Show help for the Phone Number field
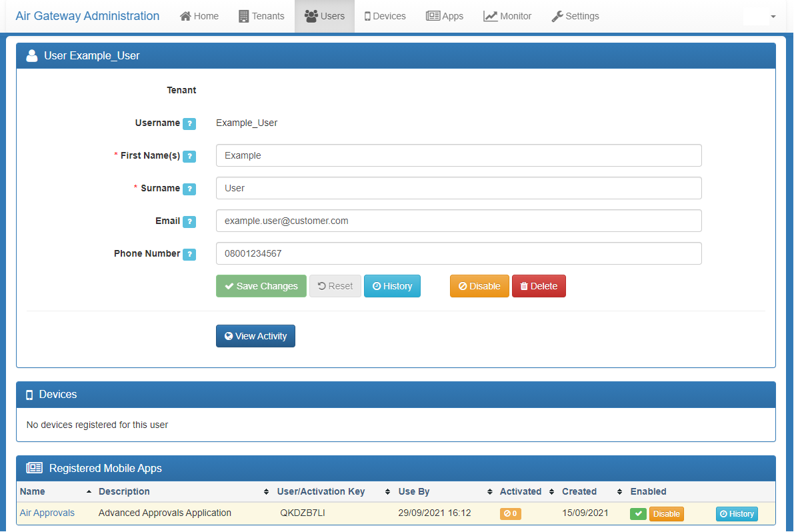Screen dimensions: 794x532 point(189,254)
